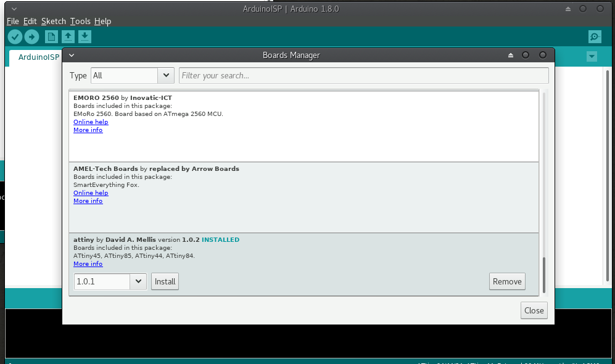
Task: Open the Sketch menu
Action: coord(53,21)
